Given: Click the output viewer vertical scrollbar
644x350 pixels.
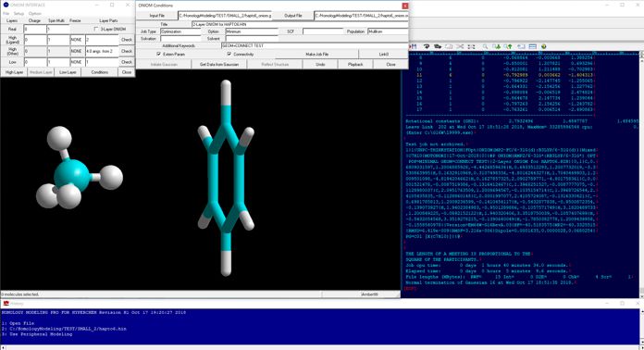Looking at the screenshot, I should pyautogui.click(x=641, y=175).
